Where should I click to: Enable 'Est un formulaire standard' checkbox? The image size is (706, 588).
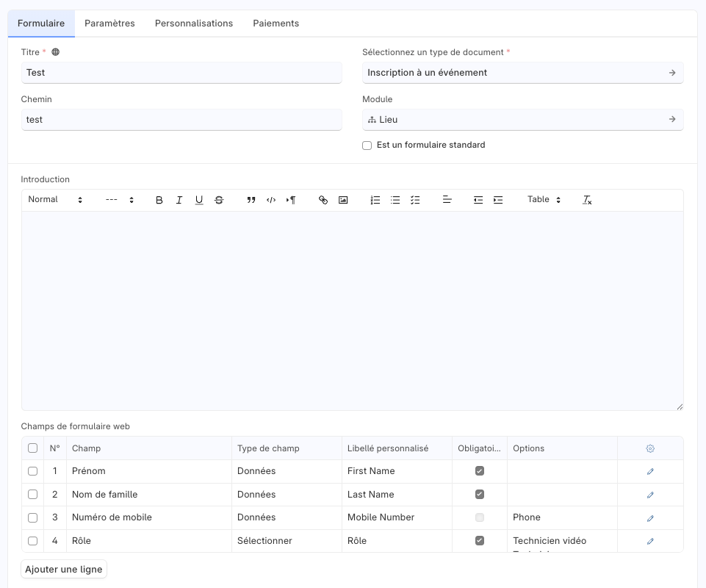coord(367,146)
